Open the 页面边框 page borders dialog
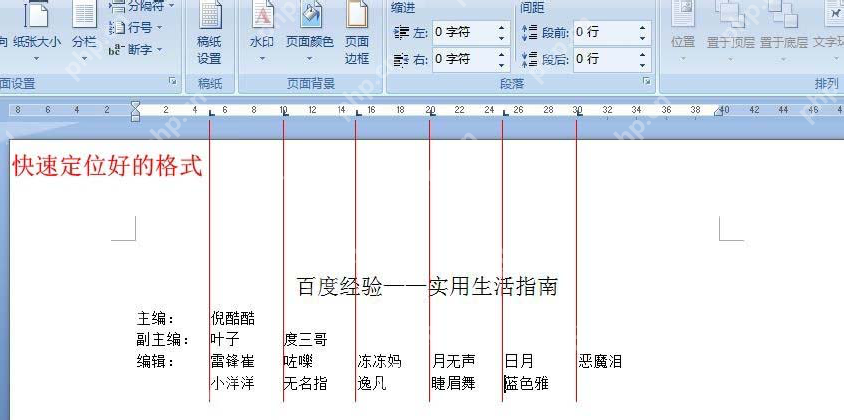844x420 pixels. coord(356,33)
